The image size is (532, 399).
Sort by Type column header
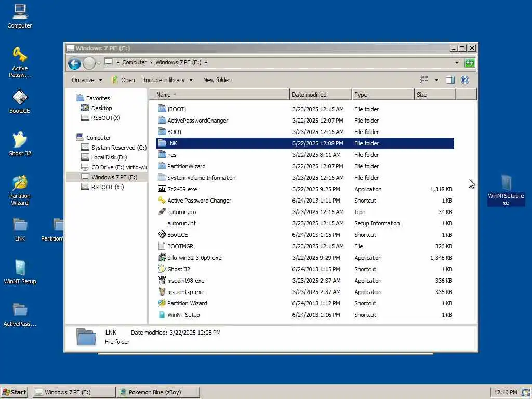tap(383, 95)
